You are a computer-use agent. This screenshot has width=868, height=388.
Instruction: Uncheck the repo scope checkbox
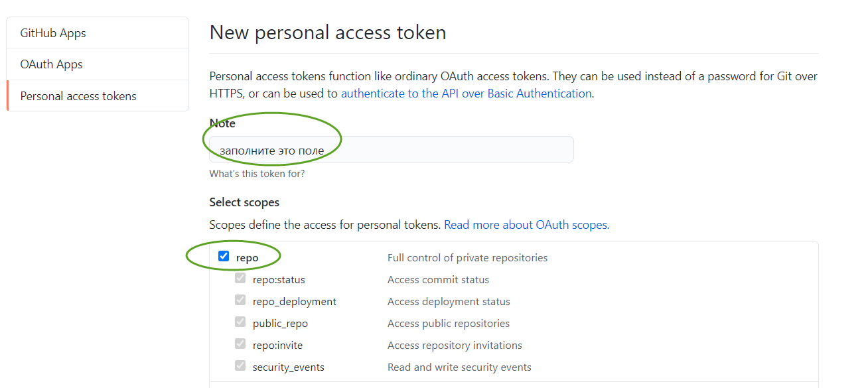click(x=224, y=257)
